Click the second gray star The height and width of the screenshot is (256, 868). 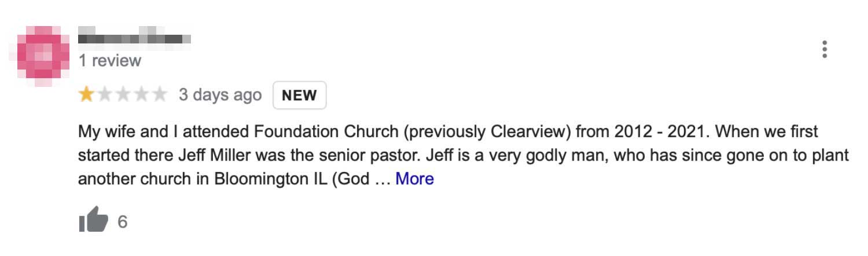click(105, 94)
